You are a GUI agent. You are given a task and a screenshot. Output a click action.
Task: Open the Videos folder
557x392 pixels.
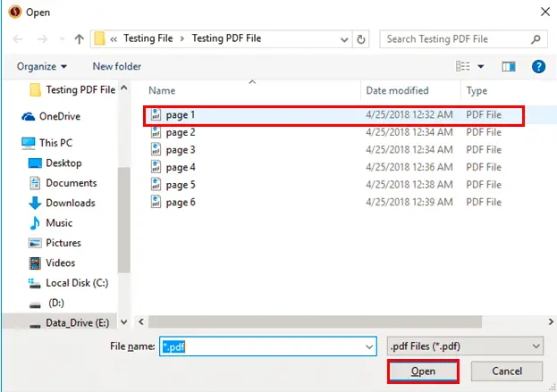52,263
